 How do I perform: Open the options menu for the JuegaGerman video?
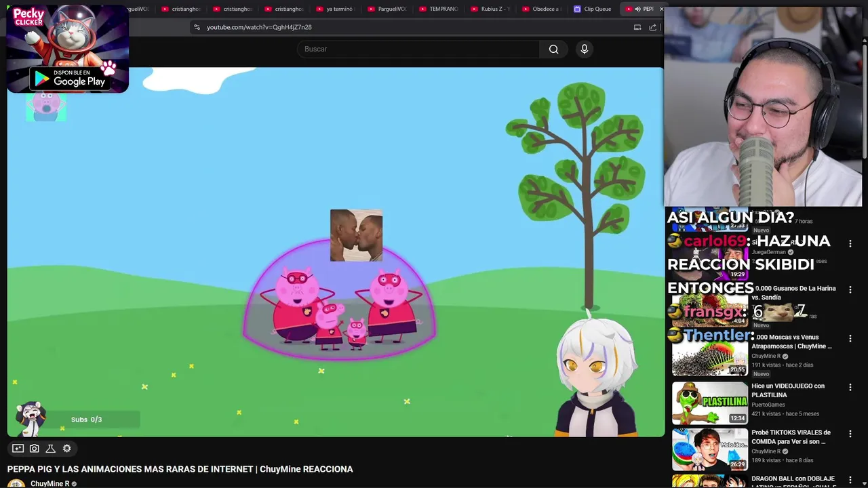pyautogui.click(x=850, y=243)
